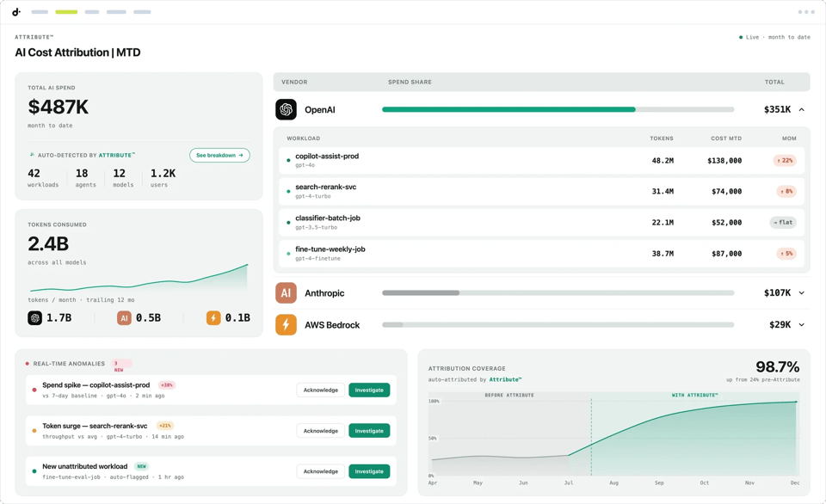Click the OpenAI spend share progress bar
The height and width of the screenshot is (504, 826).
(x=558, y=109)
